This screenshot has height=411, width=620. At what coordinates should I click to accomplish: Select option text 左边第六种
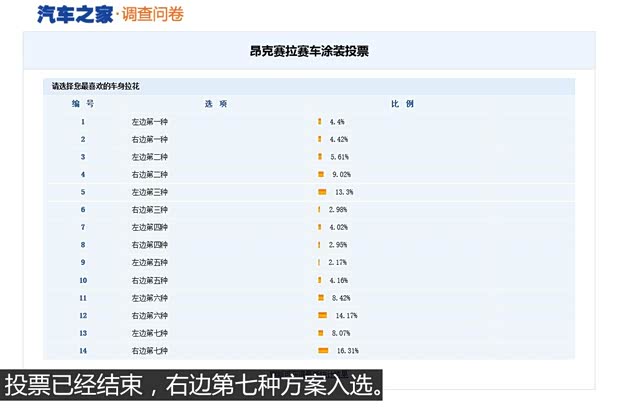coord(149,298)
